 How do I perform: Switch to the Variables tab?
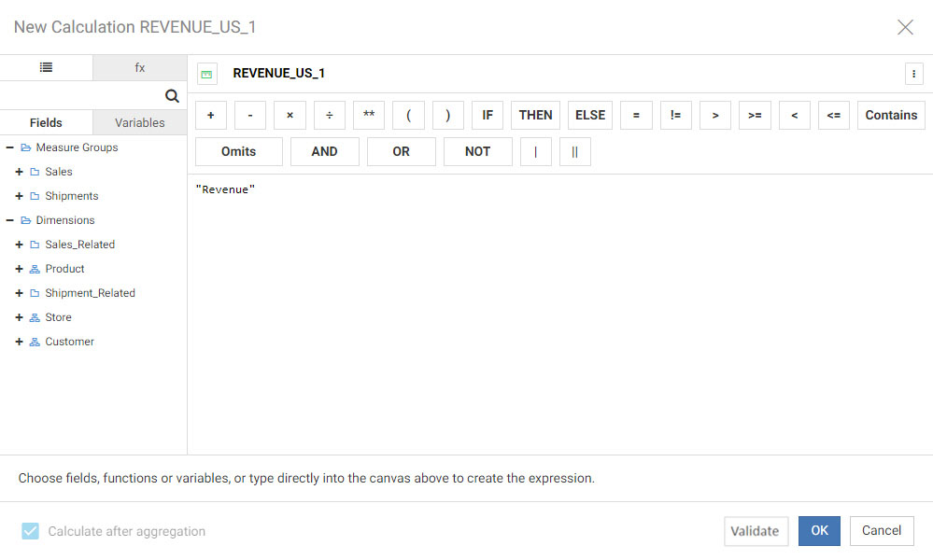[x=140, y=122]
